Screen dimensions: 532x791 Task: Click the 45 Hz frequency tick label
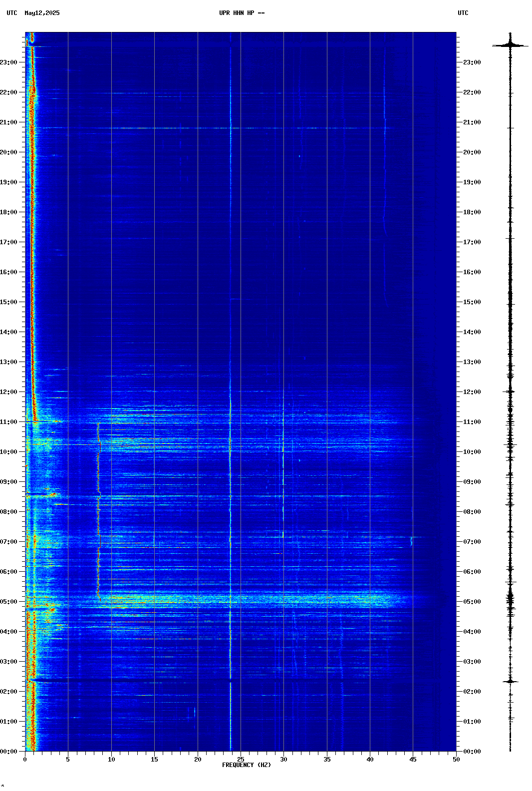click(413, 760)
